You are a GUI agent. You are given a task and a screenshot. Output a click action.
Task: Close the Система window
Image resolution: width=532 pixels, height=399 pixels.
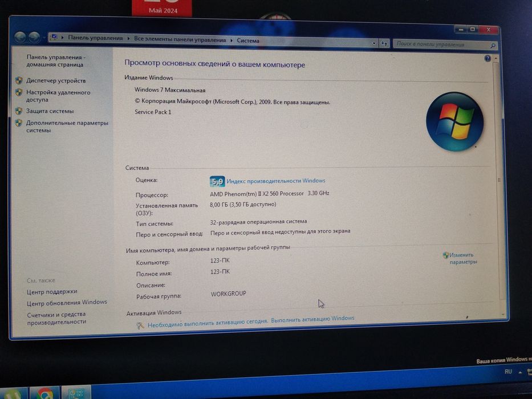coord(489,30)
